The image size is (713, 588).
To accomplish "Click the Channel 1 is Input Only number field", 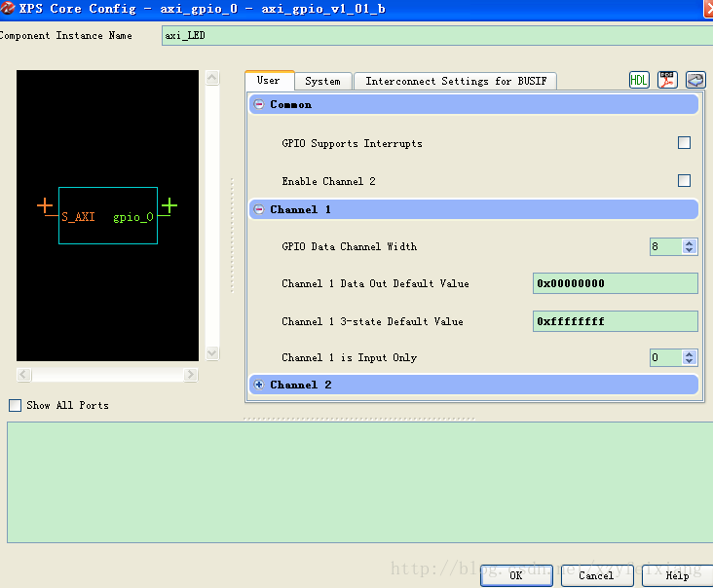I will (x=666, y=357).
